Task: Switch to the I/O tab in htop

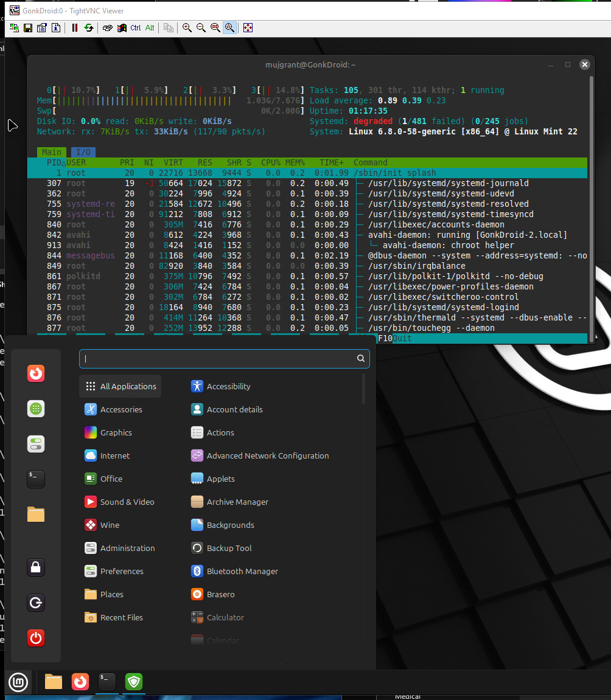Action: click(83, 152)
